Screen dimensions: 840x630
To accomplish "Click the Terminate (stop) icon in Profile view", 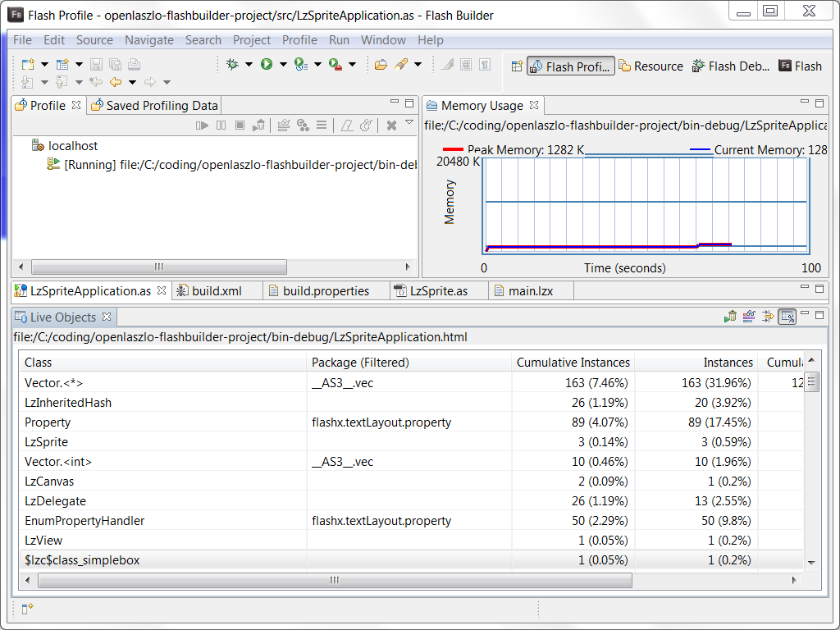I will pyautogui.click(x=240, y=126).
